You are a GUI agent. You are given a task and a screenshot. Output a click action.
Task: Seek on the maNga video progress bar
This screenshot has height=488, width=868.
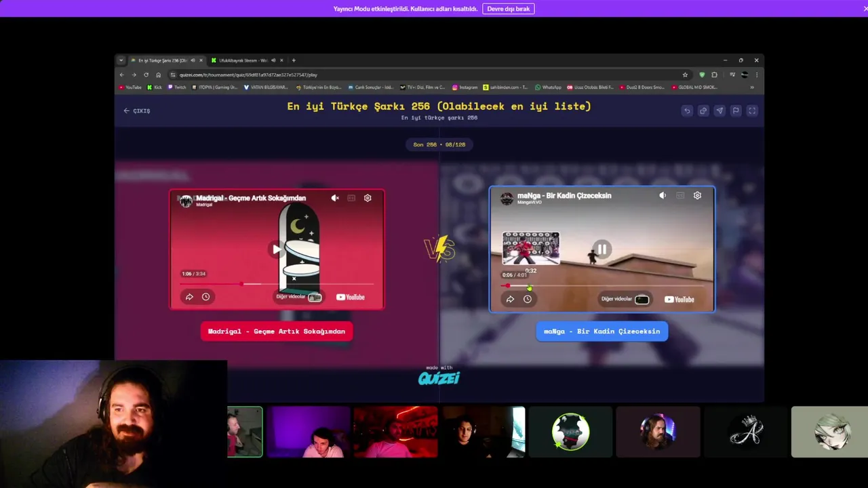[601, 285]
